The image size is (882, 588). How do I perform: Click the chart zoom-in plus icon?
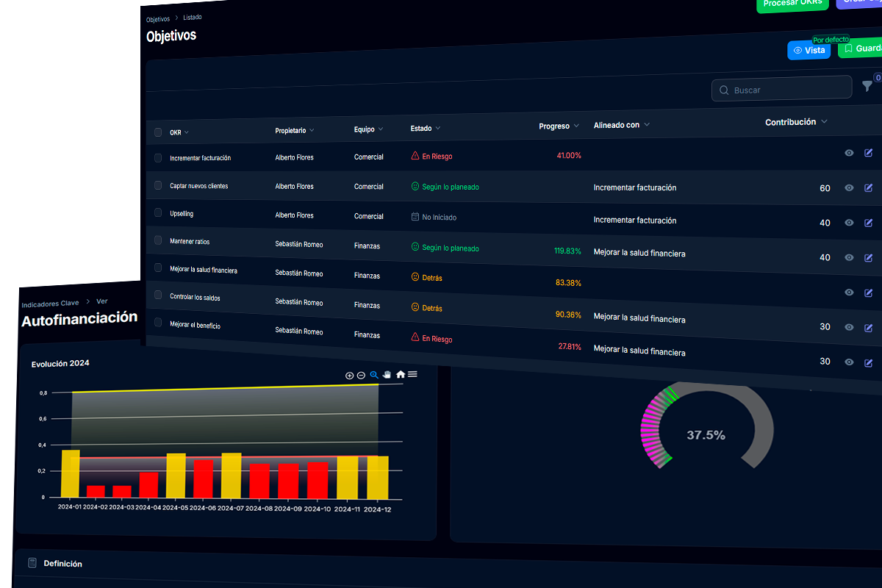349,376
